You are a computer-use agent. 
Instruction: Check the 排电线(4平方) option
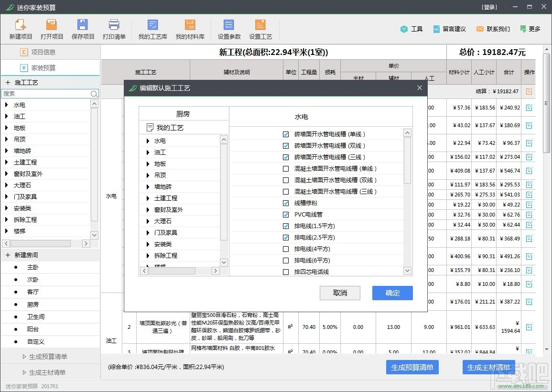[286, 249]
